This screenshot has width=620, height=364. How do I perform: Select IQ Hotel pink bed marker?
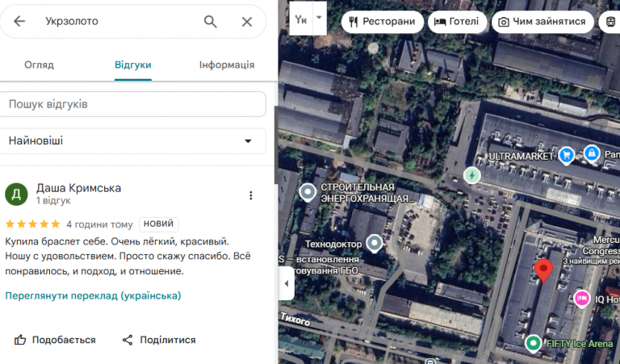pos(582,299)
